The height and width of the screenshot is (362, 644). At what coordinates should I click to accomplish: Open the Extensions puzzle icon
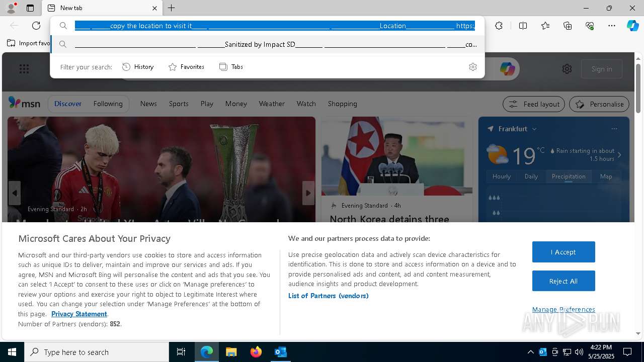click(499, 26)
